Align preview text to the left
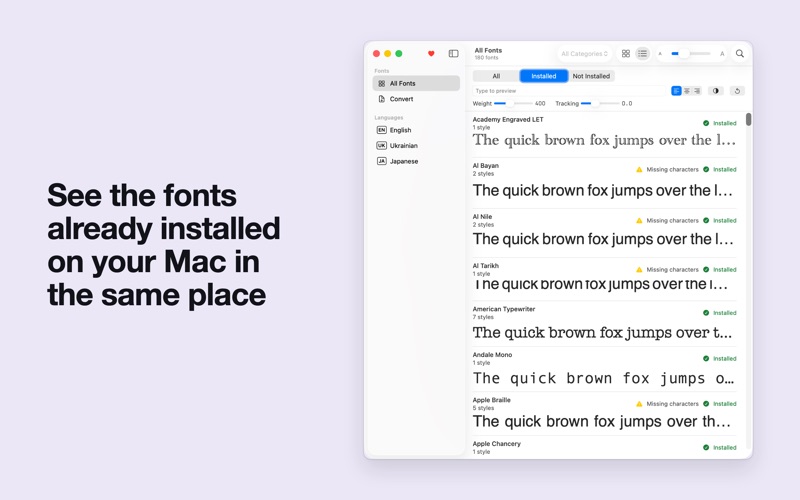800x500 pixels. click(x=676, y=91)
